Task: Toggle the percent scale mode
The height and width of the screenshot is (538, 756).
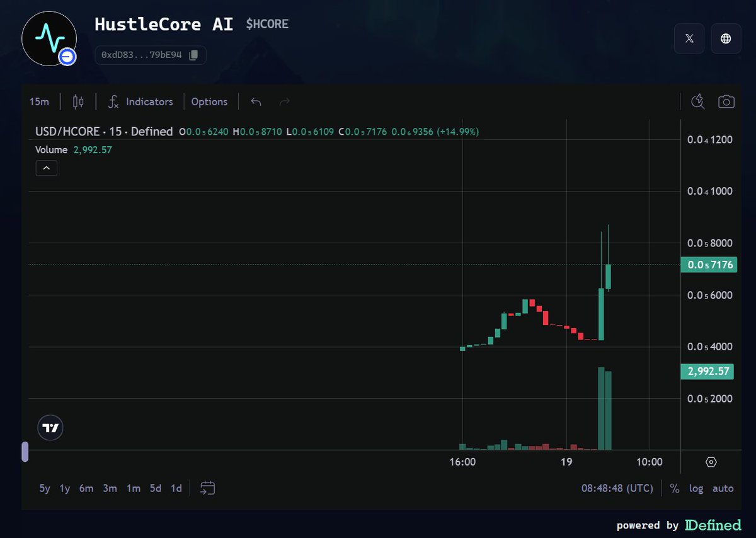Action: pos(675,488)
